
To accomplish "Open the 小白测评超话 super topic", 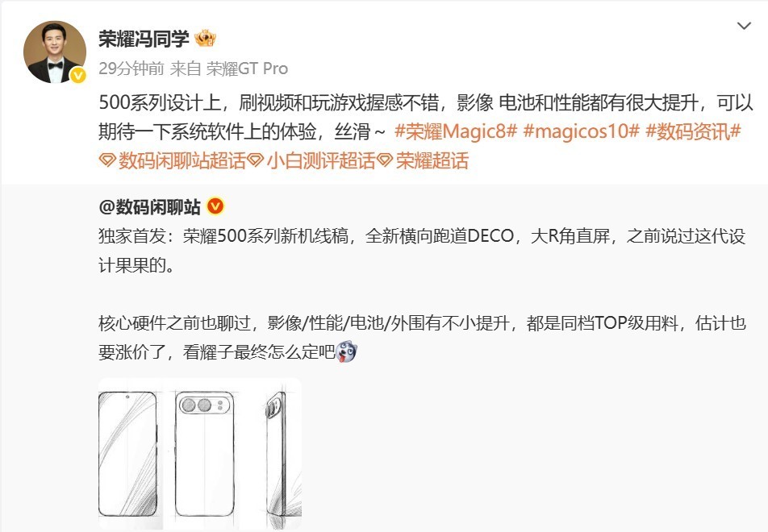I will tap(321, 160).
